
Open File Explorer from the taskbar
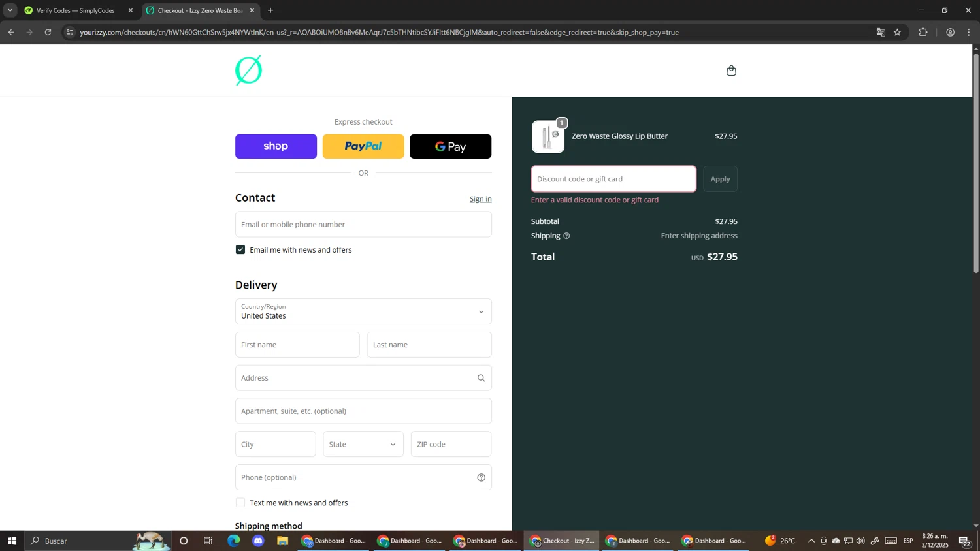tap(282, 541)
